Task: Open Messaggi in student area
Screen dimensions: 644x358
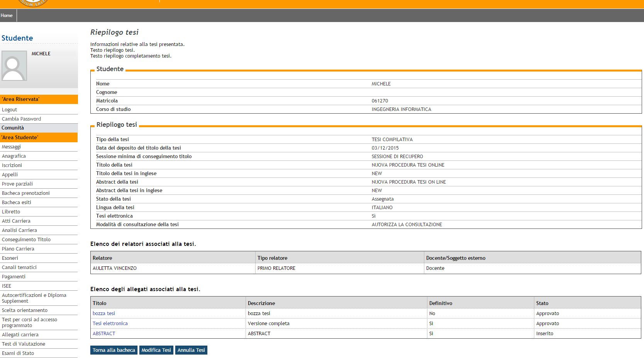Action: [11, 147]
